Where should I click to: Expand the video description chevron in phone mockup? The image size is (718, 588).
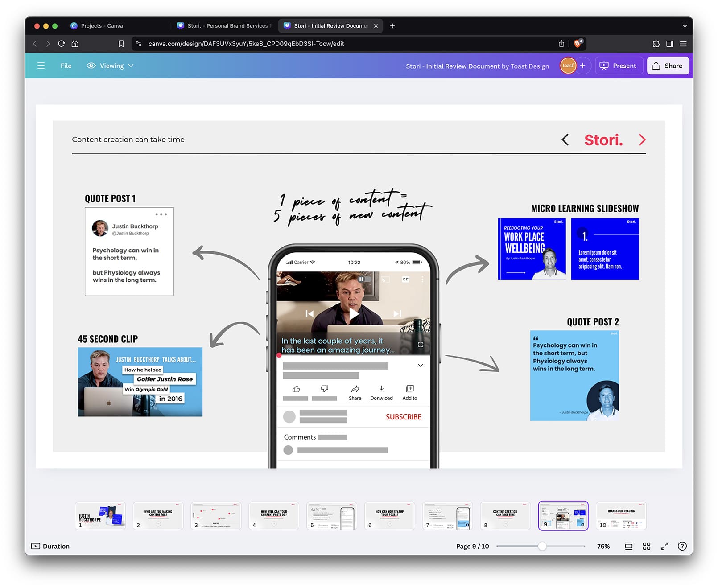tap(420, 366)
